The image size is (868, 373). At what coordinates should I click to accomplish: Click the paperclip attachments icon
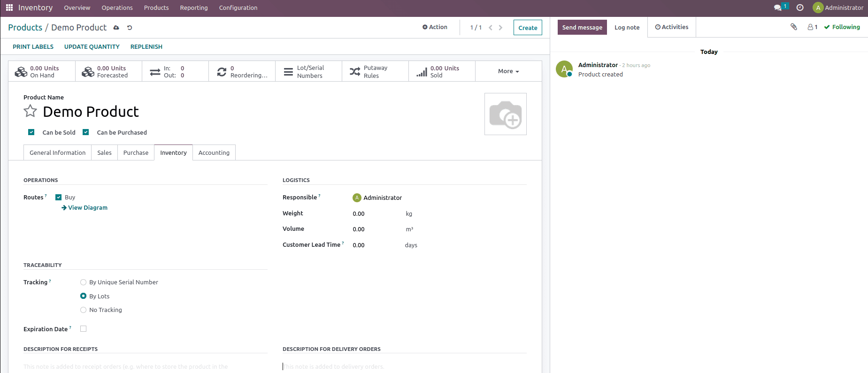794,27
